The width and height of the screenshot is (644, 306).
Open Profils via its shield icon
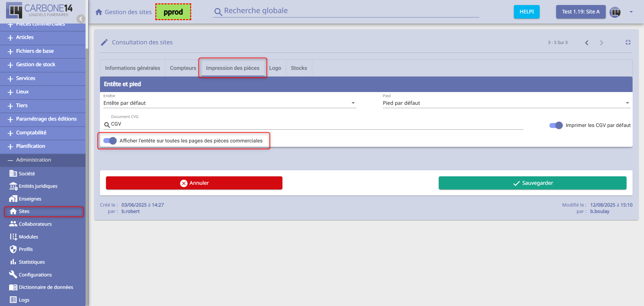(13, 249)
